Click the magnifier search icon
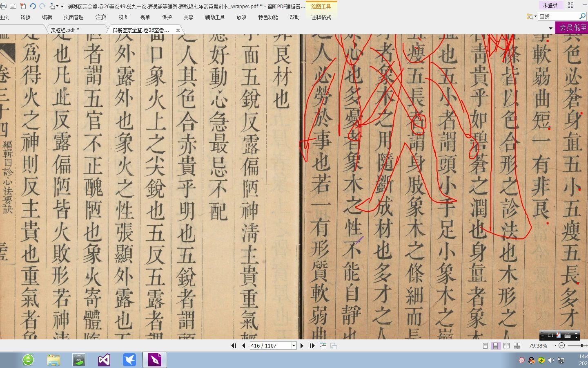Screen dimensions: 588x368 tap(583, 16)
